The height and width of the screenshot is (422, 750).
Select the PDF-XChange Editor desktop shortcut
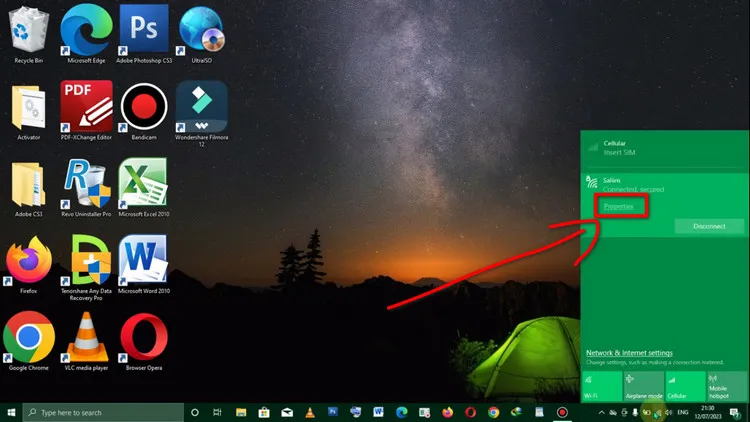click(x=87, y=111)
